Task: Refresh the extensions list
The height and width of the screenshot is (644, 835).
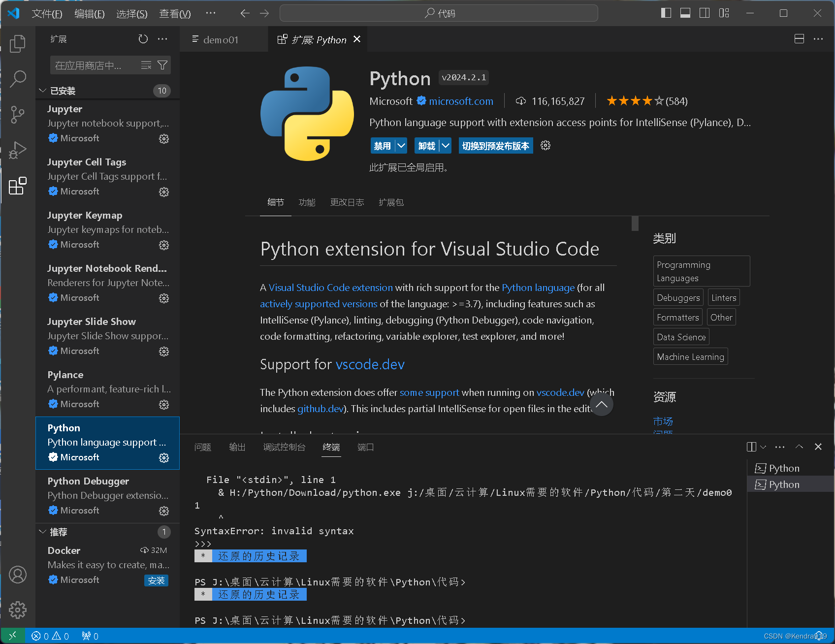Action: tap(143, 39)
